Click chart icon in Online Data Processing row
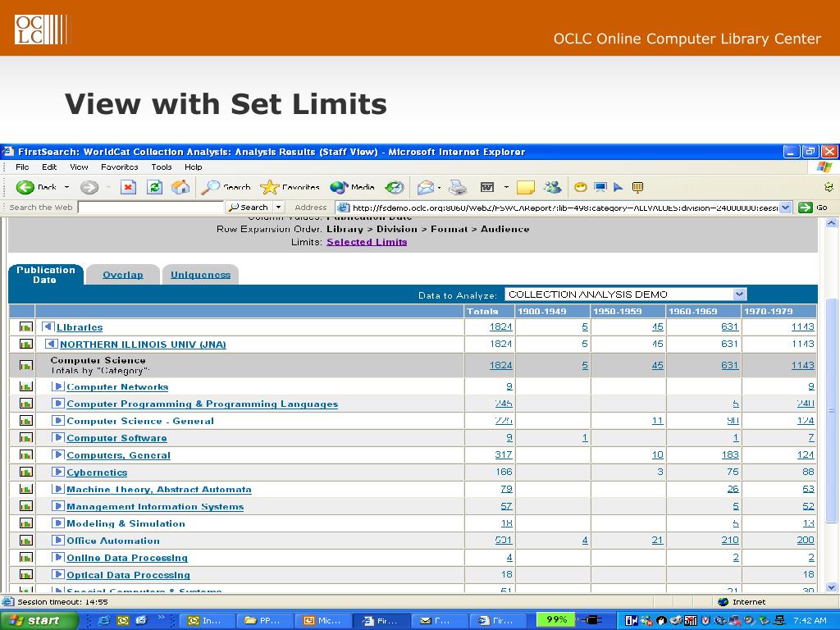Image resolution: width=840 pixels, height=630 pixels. click(x=25, y=558)
